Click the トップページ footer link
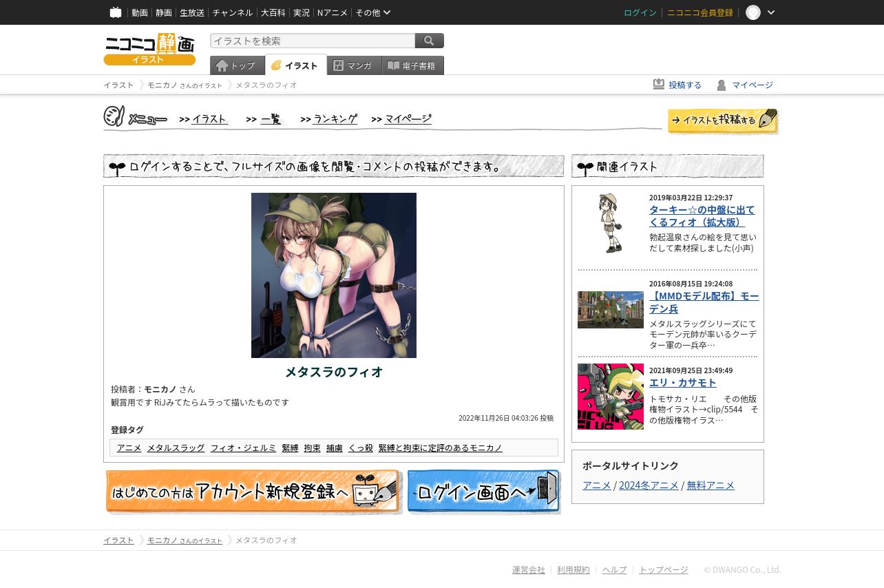Image resolution: width=884 pixels, height=588 pixels. click(664, 569)
